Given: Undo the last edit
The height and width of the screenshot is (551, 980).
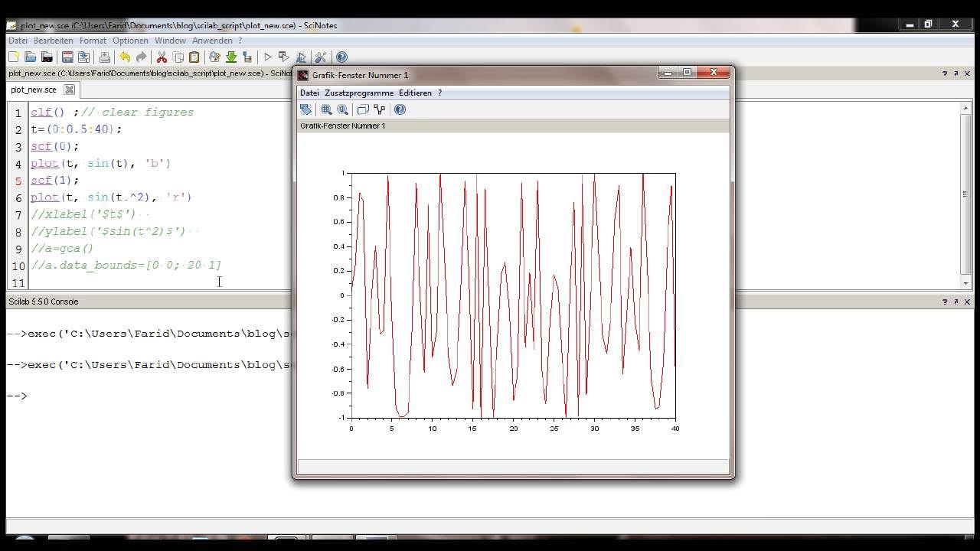Looking at the screenshot, I should pos(125,57).
